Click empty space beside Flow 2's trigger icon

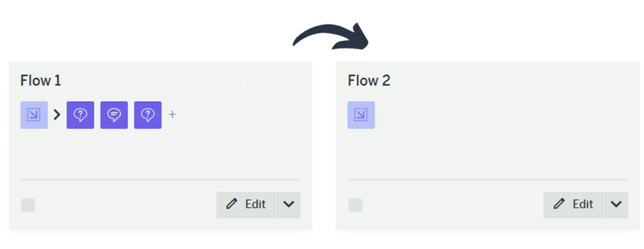click(x=493, y=115)
